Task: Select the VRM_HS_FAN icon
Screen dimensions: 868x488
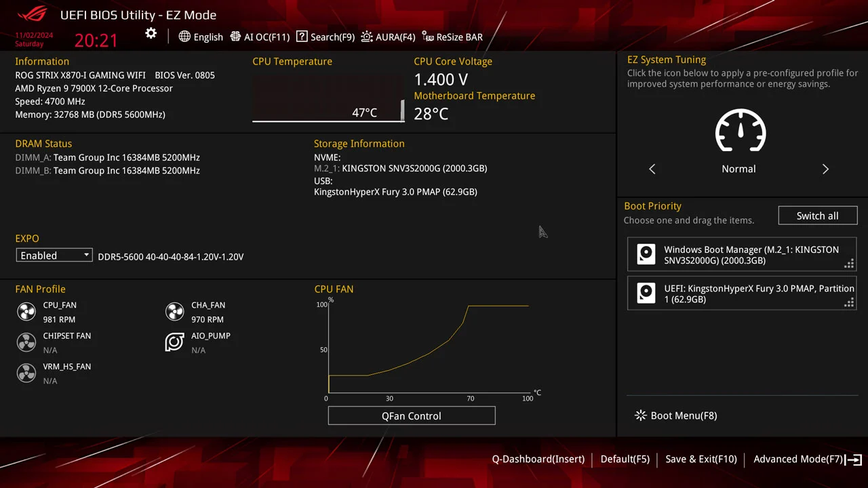Action: pos(26,373)
